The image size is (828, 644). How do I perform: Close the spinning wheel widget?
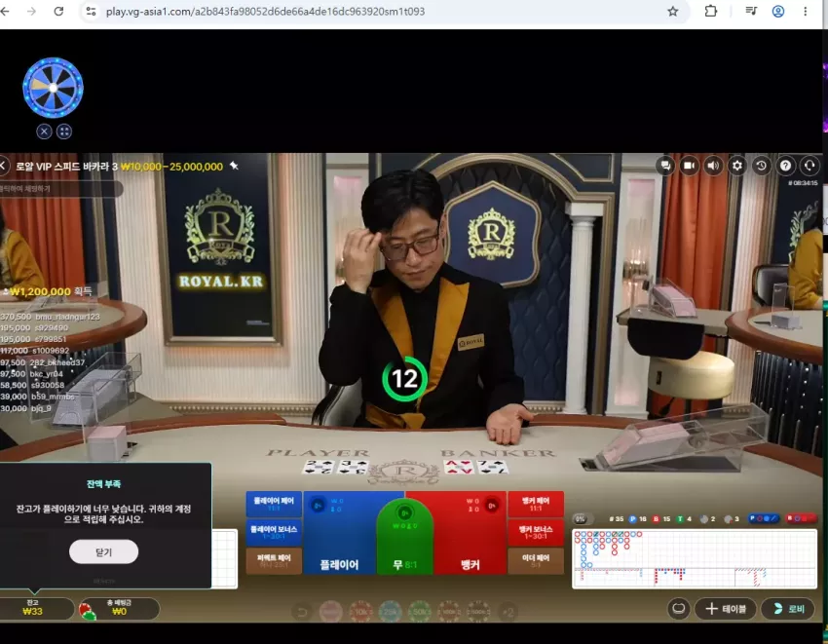(45, 132)
